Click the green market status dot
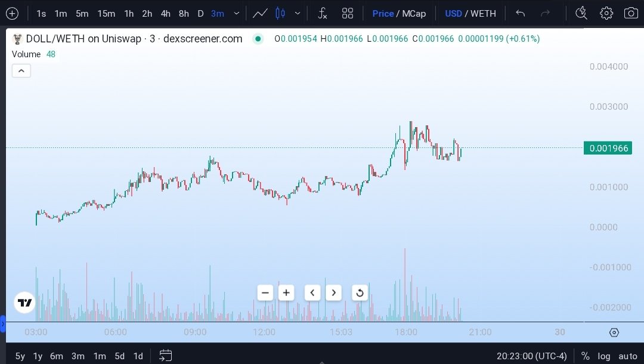 click(258, 39)
